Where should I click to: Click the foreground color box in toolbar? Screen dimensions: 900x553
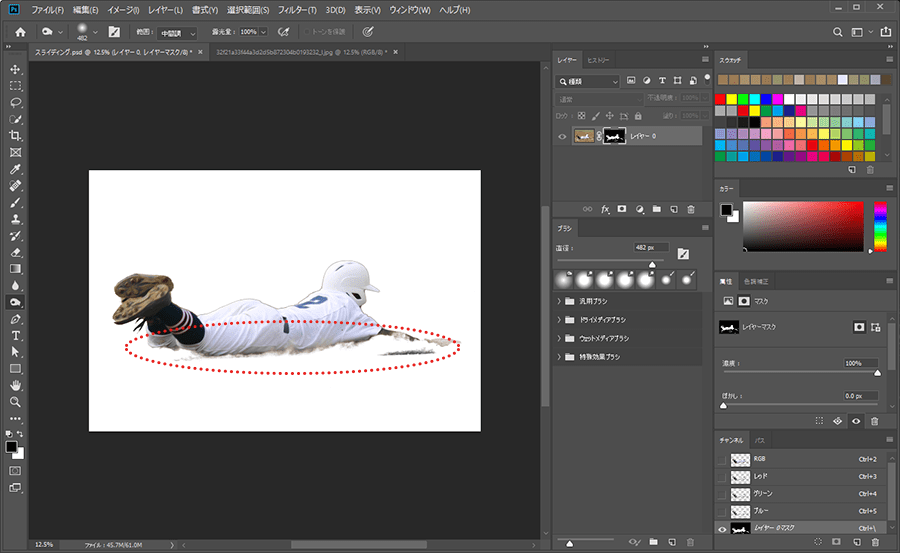11,447
